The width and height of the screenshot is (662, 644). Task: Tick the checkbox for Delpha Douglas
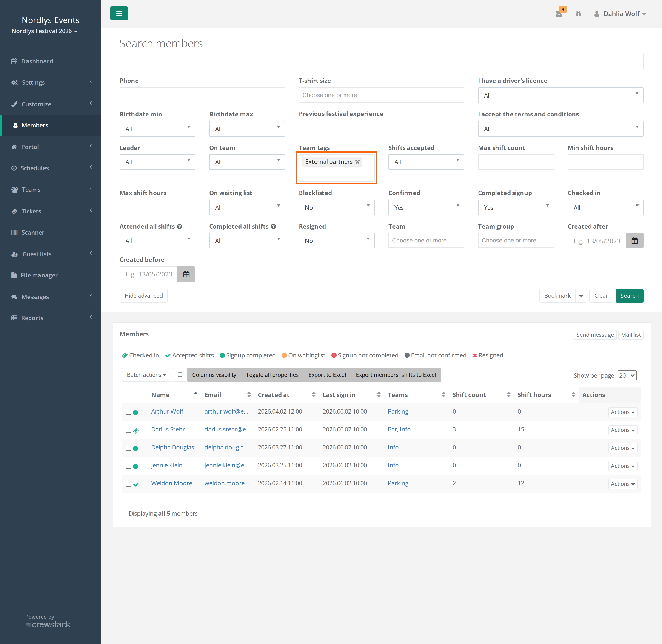128,448
